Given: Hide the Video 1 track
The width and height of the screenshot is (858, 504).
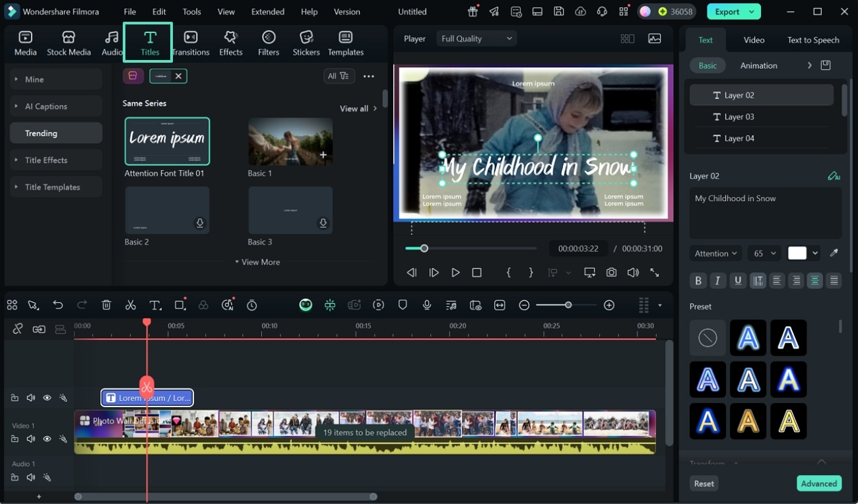Looking at the screenshot, I should click(x=47, y=439).
